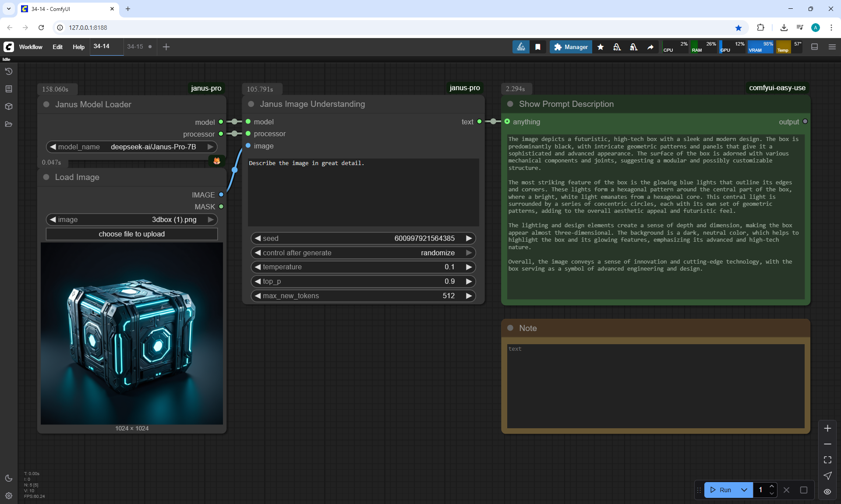Click the Note text input area
The height and width of the screenshot is (504, 841).
tap(655, 385)
